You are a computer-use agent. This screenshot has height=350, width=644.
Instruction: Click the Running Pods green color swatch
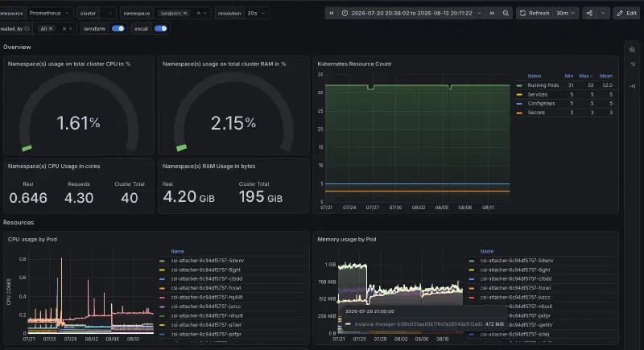519,85
